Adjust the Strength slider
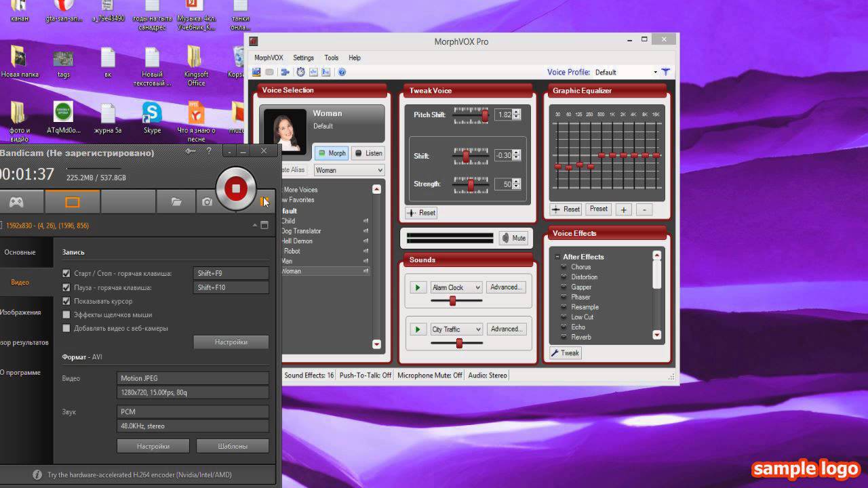The image size is (868, 488). point(470,184)
